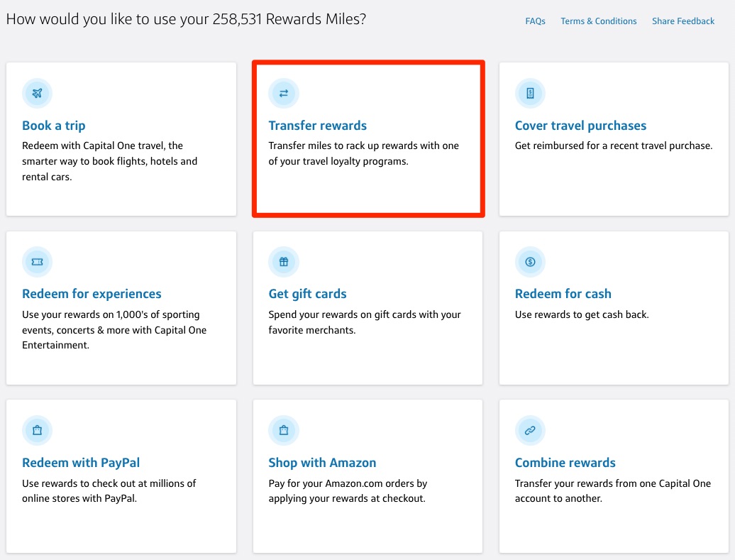Open the Combine rewards description text
This screenshot has width=735, height=560.
(612, 491)
